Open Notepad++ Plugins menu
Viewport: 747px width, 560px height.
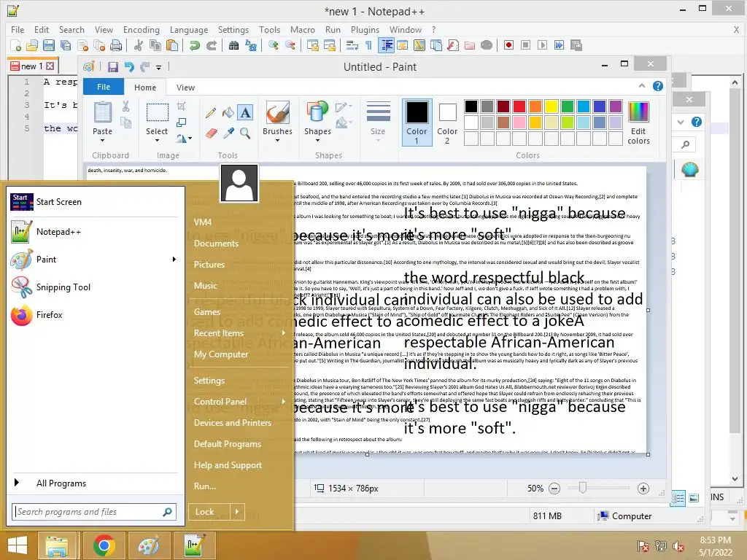click(365, 29)
